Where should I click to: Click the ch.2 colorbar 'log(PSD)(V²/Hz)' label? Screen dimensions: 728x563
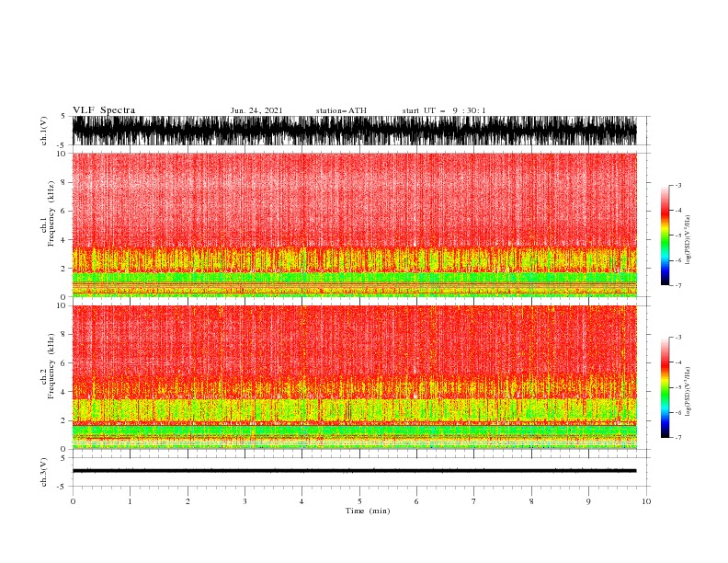tap(688, 391)
